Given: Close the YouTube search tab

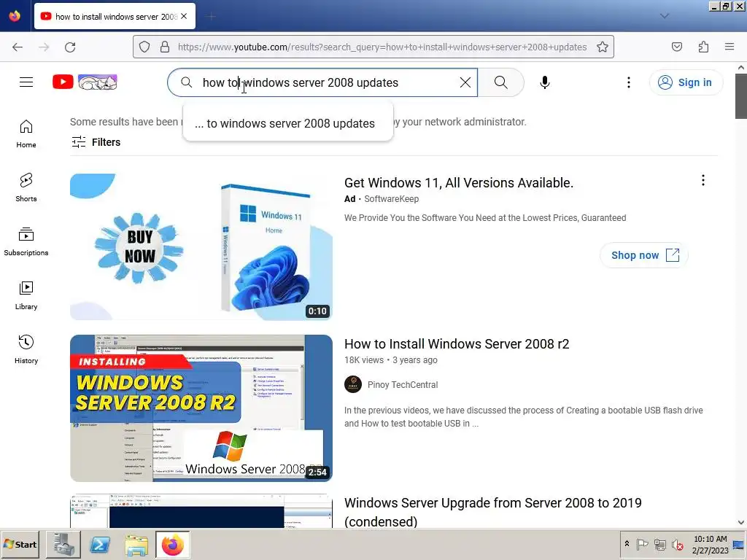Looking at the screenshot, I should coord(184,16).
